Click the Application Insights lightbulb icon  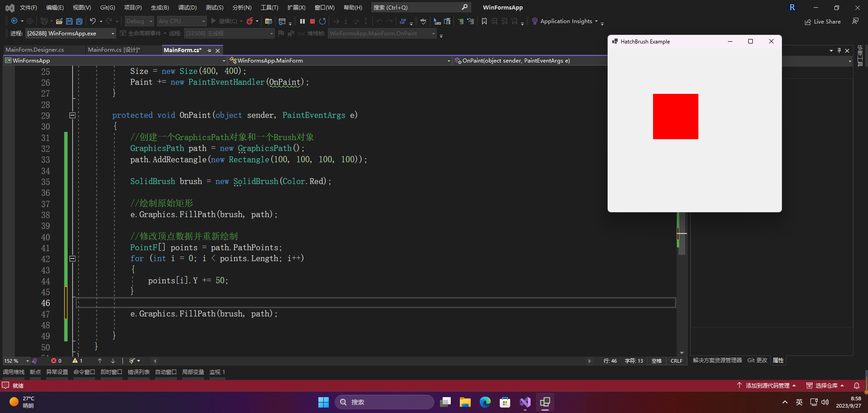535,21
